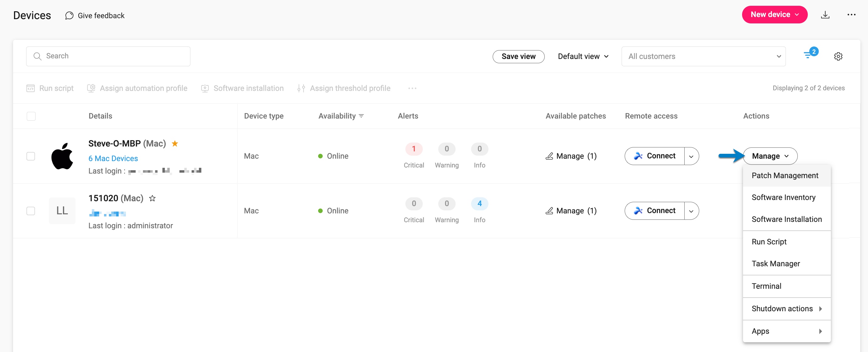The height and width of the screenshot is (352, 868).
Task: Click the Info badge for Steve-O-MBP
Action: (x=479, y=149)
